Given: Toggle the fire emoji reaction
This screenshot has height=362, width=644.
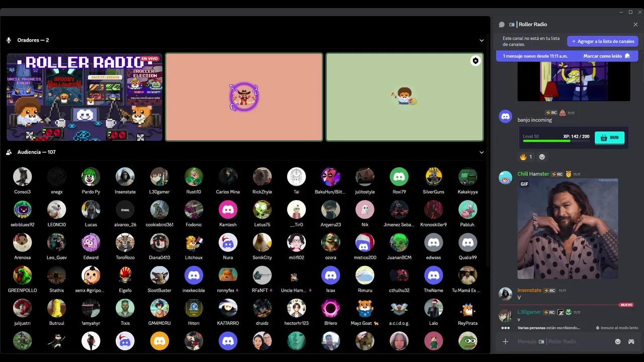Looking at the screenshot, I should 526,157.
